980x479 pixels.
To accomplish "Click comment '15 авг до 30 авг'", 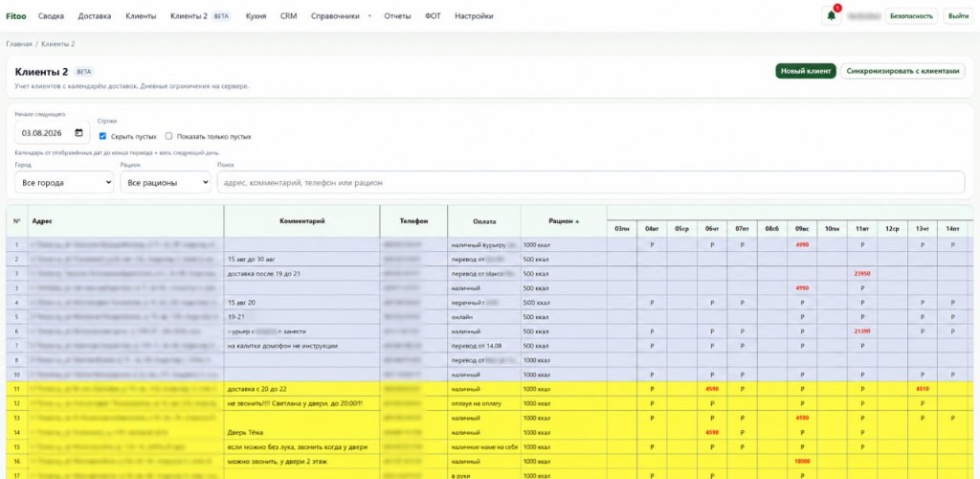I will click(x=254, y=260).
